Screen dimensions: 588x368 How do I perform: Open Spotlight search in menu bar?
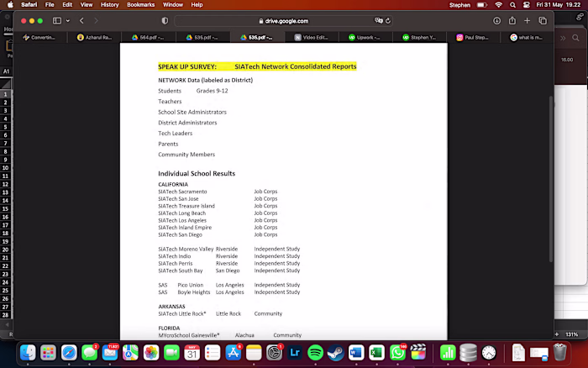point(512,5)
